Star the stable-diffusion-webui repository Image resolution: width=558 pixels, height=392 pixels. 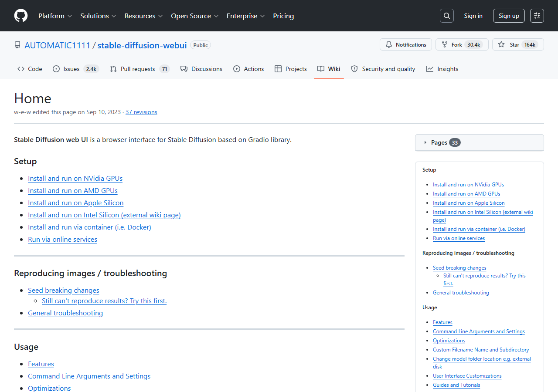(x=518, y=44)
